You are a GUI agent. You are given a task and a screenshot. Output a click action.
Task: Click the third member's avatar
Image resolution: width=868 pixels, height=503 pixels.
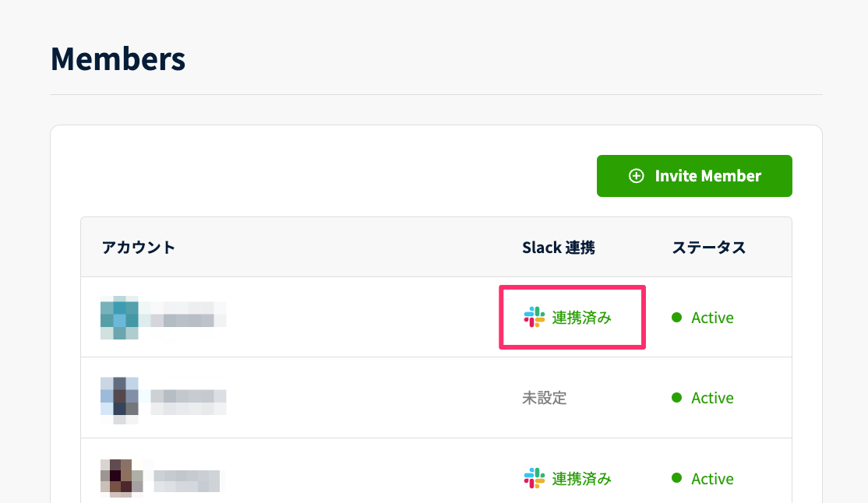(x=122, y=477)
